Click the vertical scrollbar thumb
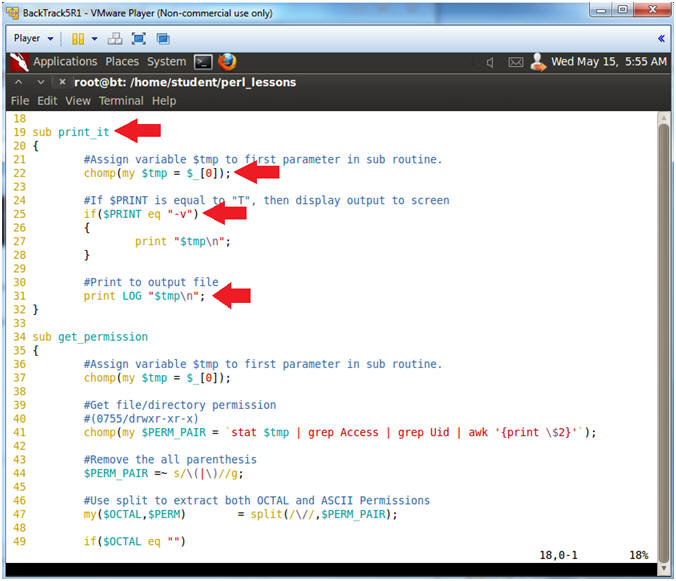The height and width of the screenshot is (581, 676). tap(664, 343)
